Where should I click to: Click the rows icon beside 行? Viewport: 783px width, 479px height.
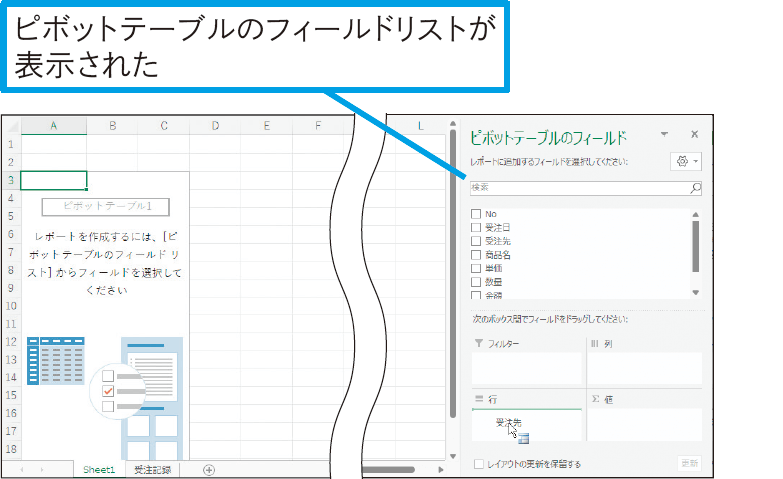(479, 399)
